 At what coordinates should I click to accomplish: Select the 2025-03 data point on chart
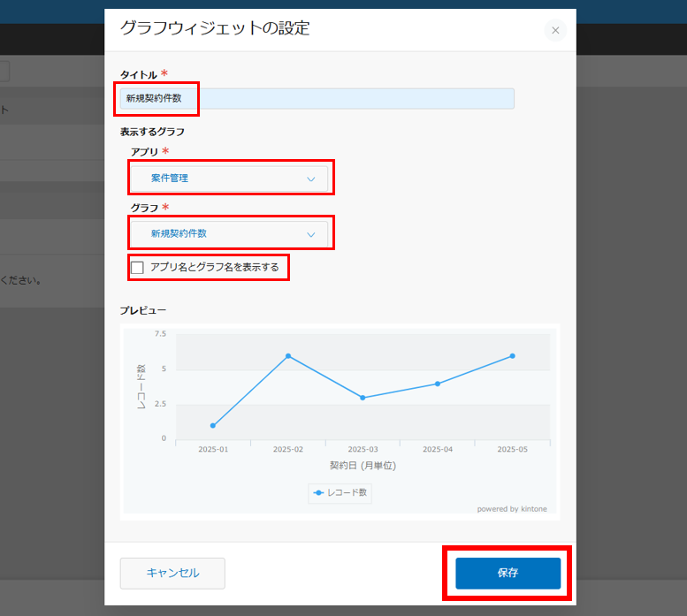point(363,398)
